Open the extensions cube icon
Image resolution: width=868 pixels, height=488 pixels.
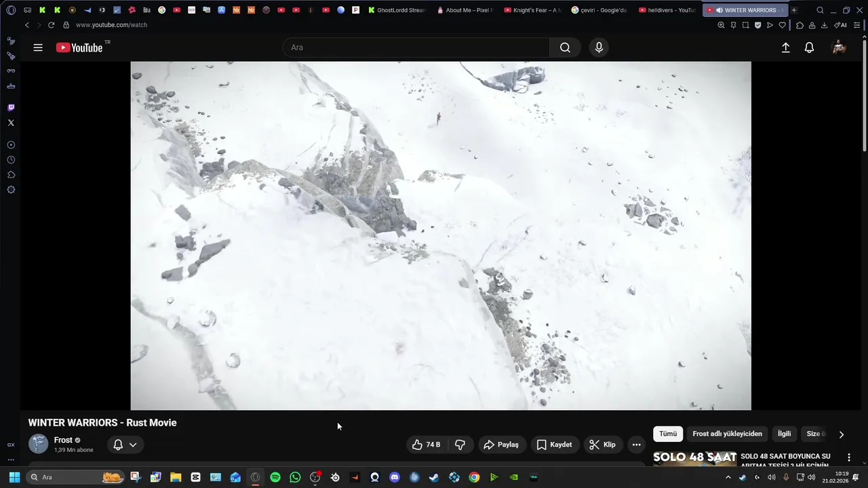(x=800, y=25)
